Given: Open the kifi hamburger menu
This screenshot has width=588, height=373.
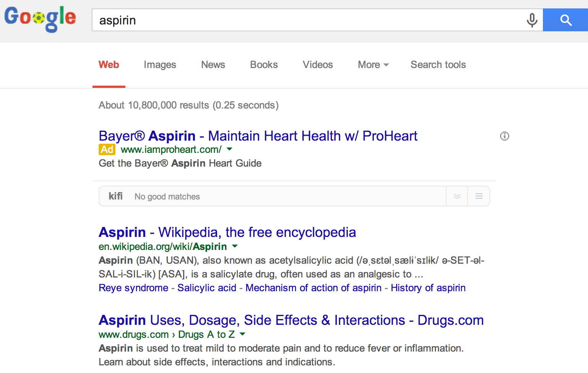Looking at the screenshot, I should pos(479,196).
